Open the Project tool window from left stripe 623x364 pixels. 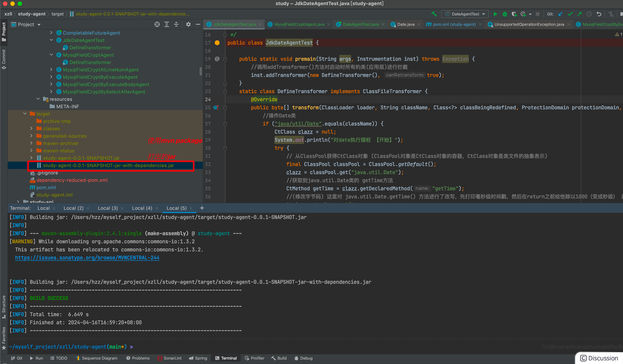(4, 32)
